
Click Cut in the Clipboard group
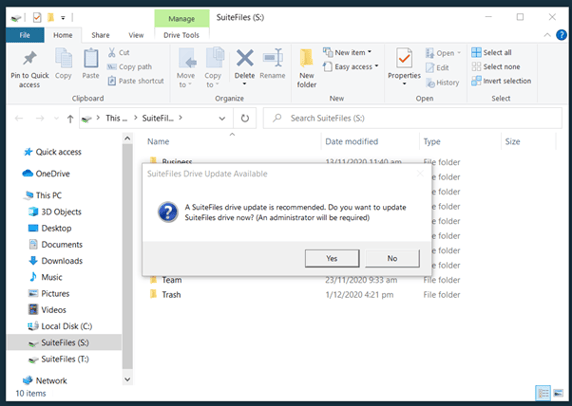point(119,53)
